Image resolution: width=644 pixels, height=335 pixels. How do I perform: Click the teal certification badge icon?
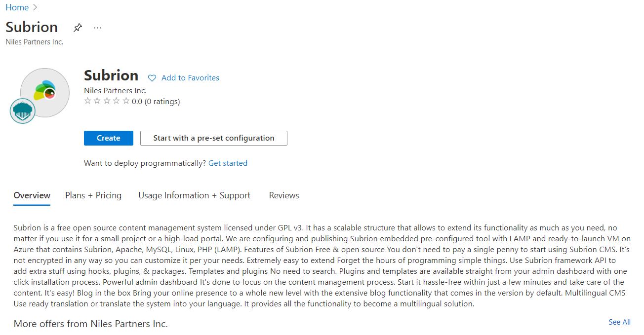point(22,111)
